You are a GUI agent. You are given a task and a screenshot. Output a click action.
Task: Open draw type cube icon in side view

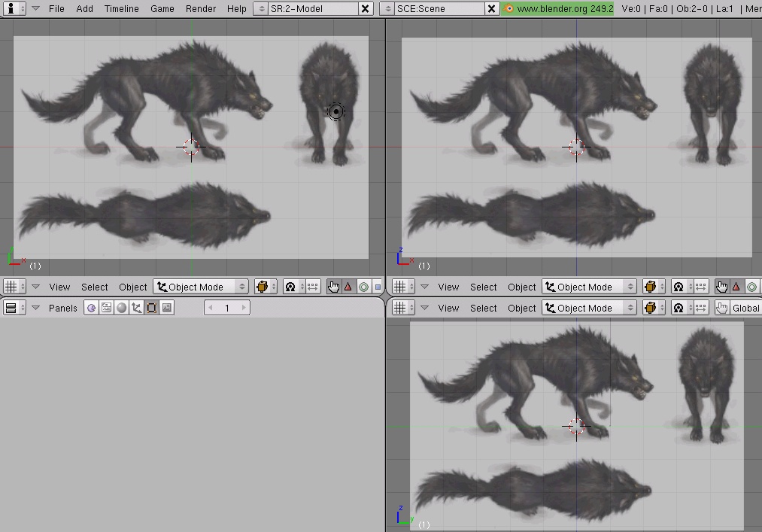click(x=653, y=308)
